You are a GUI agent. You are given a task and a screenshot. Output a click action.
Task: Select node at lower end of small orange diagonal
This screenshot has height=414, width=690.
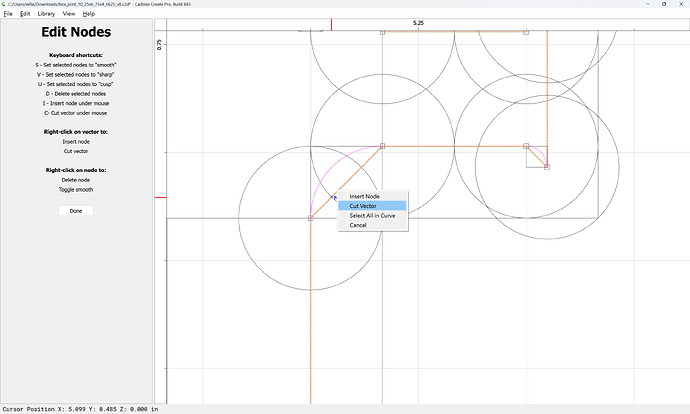[x=547, y=167]
